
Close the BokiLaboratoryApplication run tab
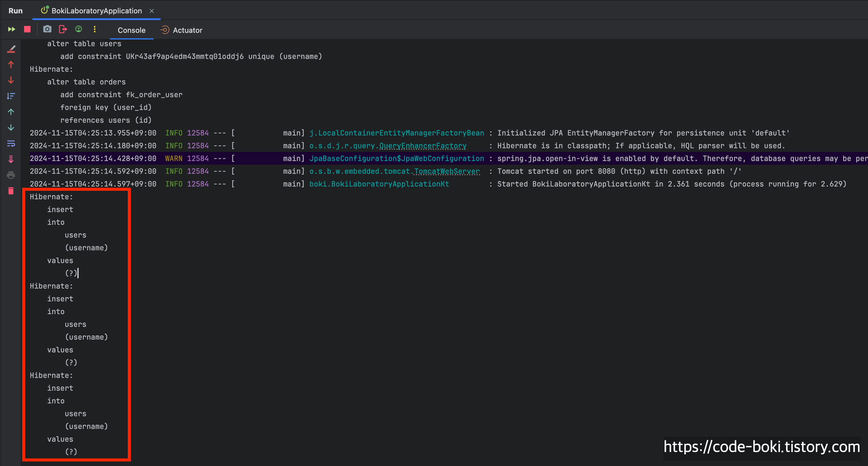[x=152, y=11]
